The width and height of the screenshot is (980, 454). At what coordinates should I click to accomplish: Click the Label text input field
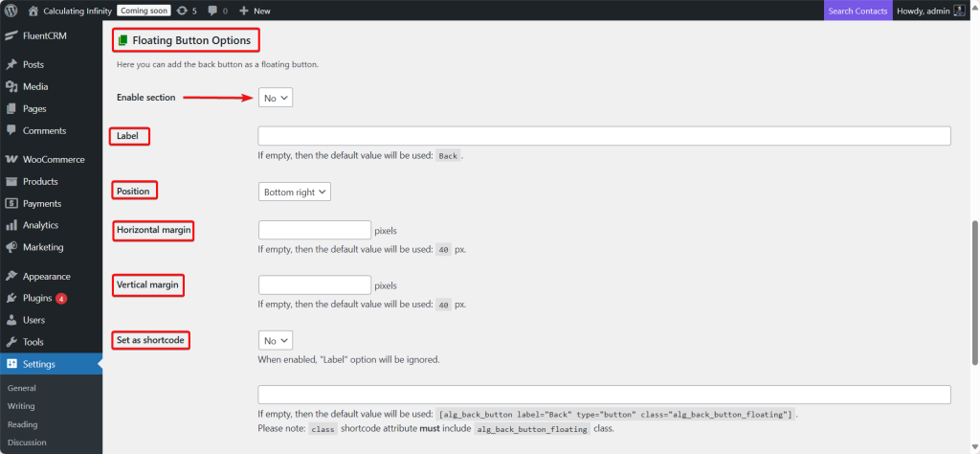604,136
